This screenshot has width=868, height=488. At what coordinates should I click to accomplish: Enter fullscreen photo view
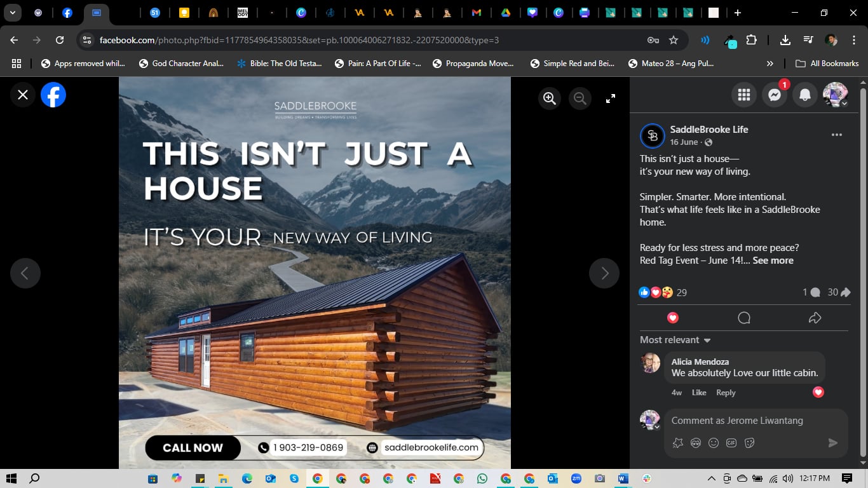pyautogui.click(x=610, y=98)
